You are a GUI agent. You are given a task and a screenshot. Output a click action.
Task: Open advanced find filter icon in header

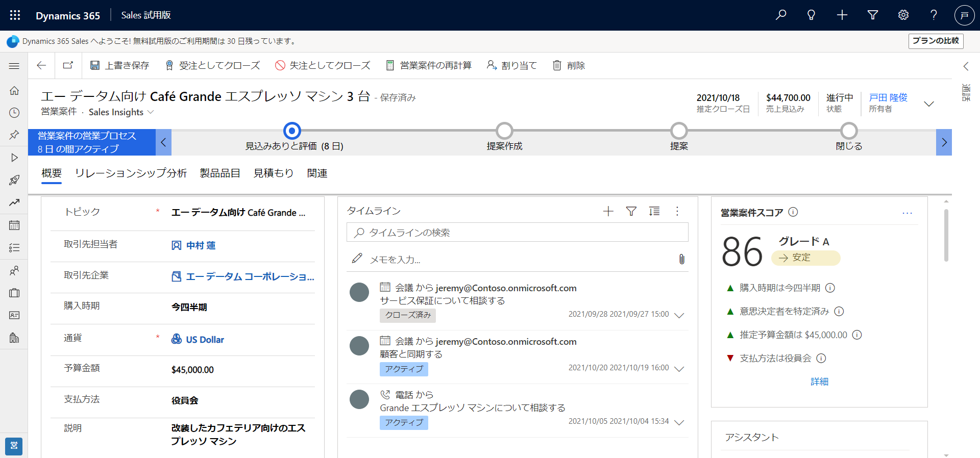pyautogui.click(x=873, y=15)
